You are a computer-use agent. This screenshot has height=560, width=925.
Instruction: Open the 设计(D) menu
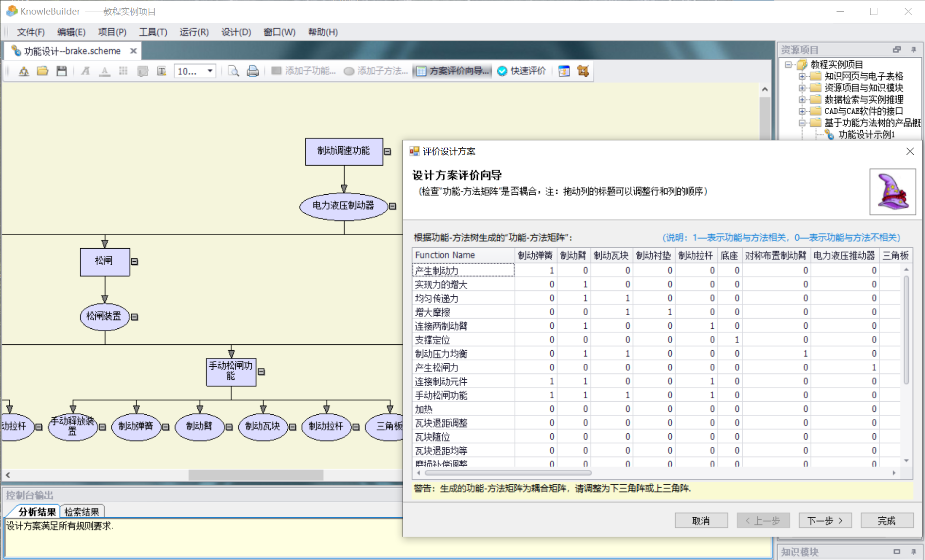point(236,32)
